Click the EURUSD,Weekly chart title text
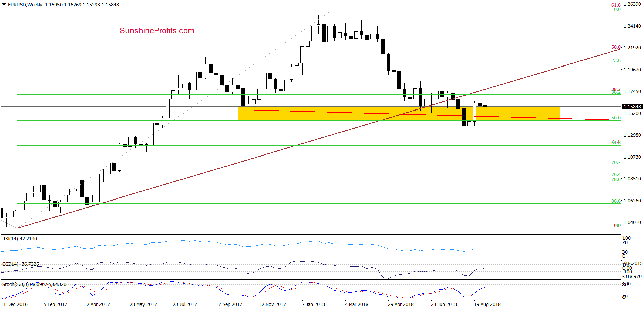The height and width of the screenshot is (309, 644). (x=25, y=5)
